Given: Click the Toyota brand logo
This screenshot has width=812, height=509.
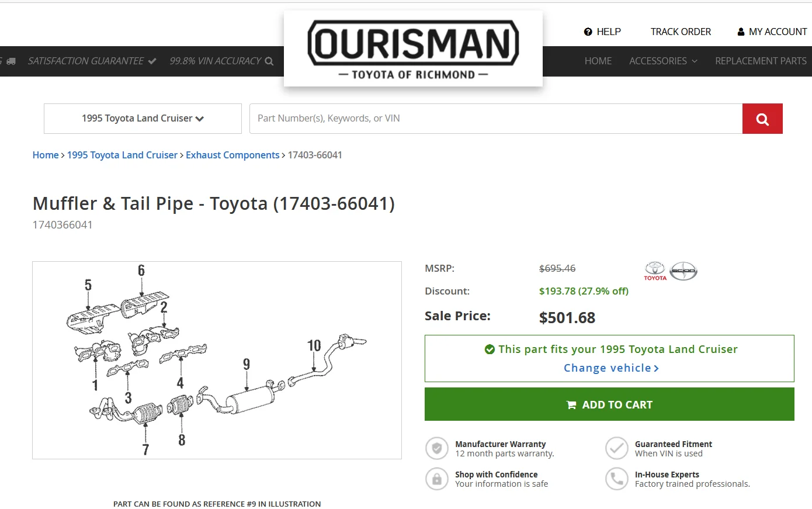Looking at the screenshot, I should pos(655,271).
